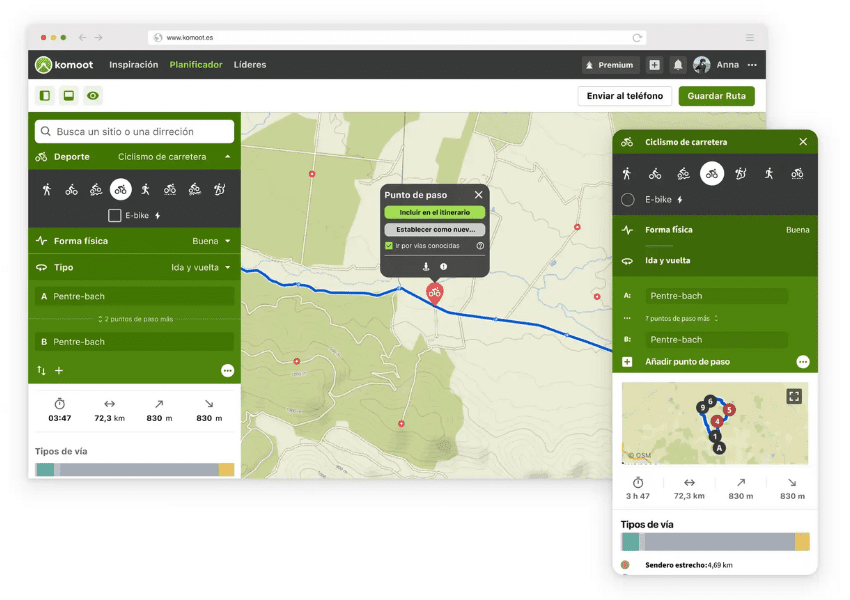Click the 'Busca un sitio' search field

pos(135,131)
